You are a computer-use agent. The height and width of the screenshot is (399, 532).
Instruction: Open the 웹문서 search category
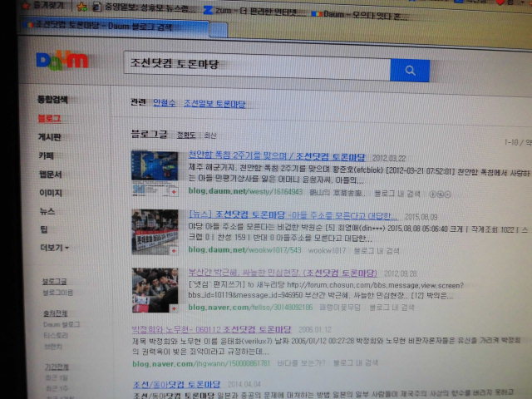[51, 175]
